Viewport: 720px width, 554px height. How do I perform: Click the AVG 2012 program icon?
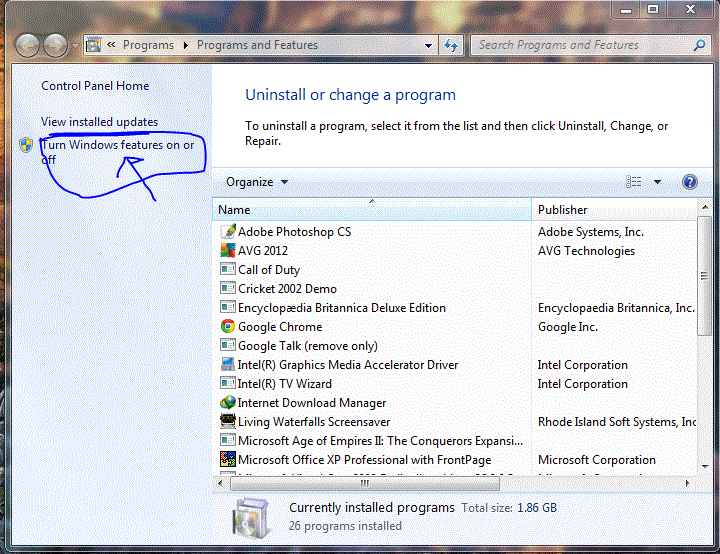click(x=228, y=250)
